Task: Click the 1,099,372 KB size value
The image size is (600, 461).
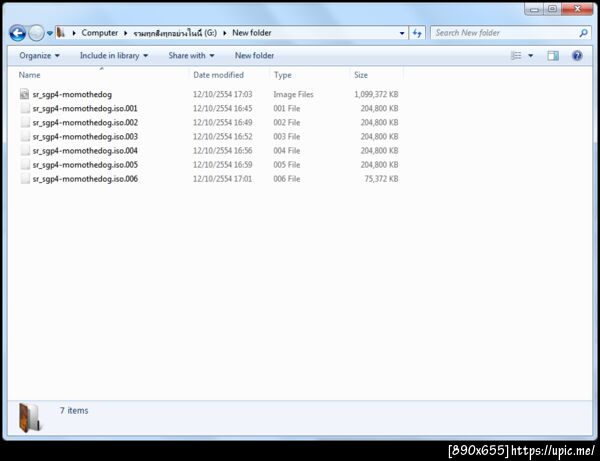Action: tap(376, 94)
